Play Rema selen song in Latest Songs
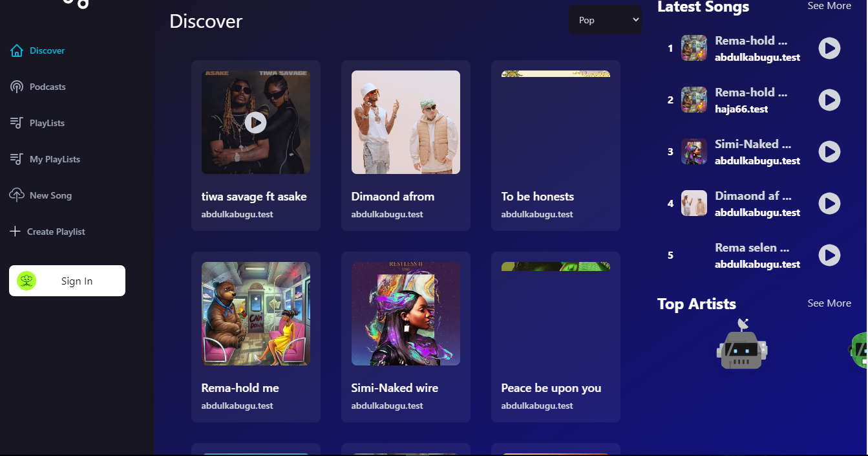868x456 pixels. click(829, 255)
